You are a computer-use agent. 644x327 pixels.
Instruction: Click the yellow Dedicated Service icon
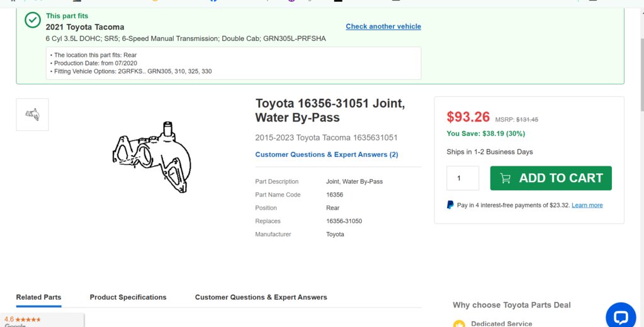tap(459, 324)
